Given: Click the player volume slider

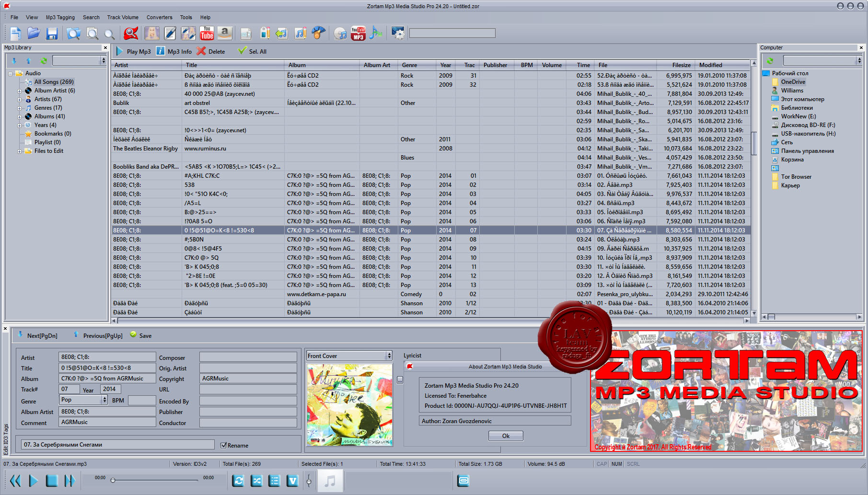Looking at the screenshot, I should point(309,481).
